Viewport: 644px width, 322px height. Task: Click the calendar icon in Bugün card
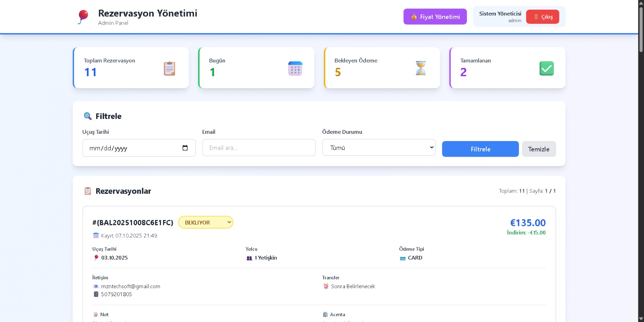coord(295,69)
